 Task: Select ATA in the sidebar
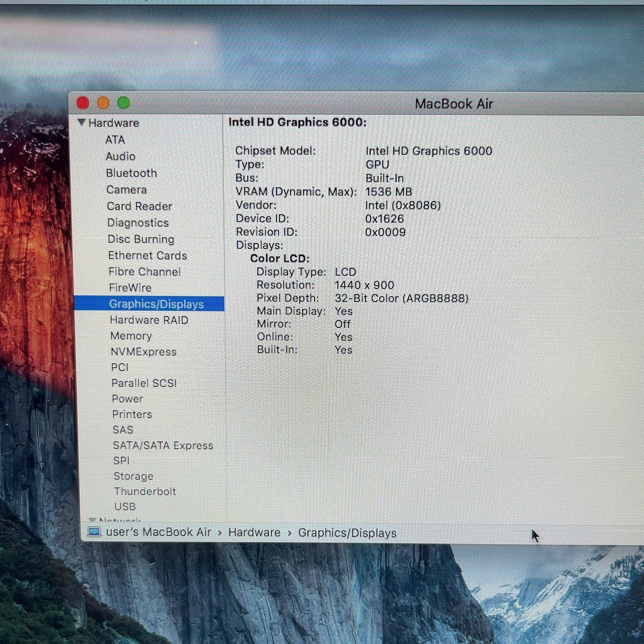pyautogui.click(x=115, y=140)
